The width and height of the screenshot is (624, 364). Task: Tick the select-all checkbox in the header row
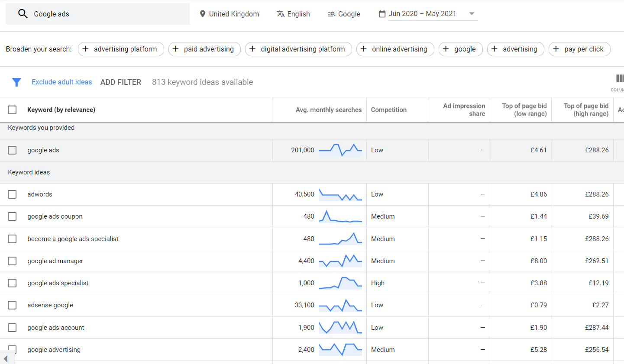(x=12, y=110)
